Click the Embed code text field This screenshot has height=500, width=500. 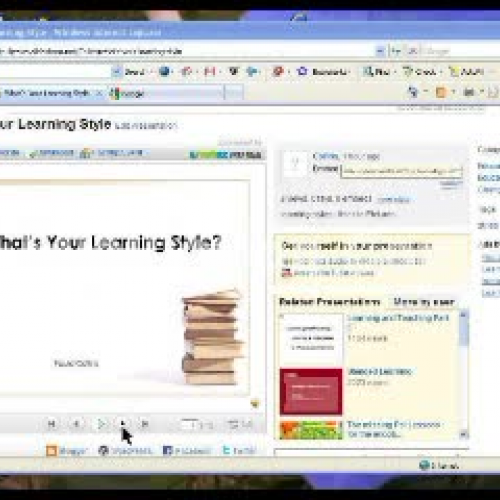point(401,171)
